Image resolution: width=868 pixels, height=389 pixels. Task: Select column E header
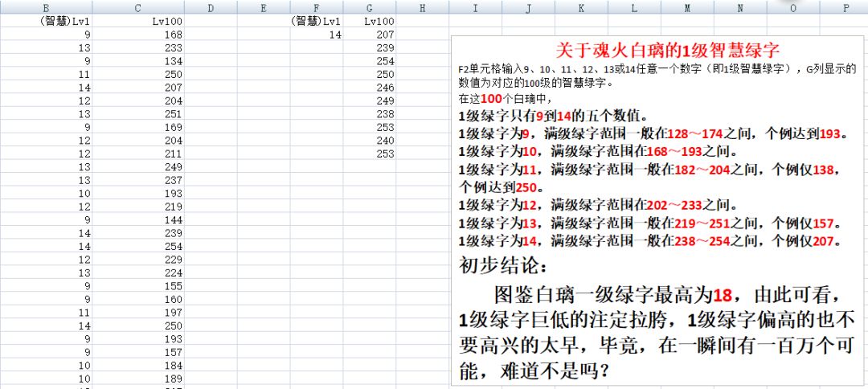[264, 7]
